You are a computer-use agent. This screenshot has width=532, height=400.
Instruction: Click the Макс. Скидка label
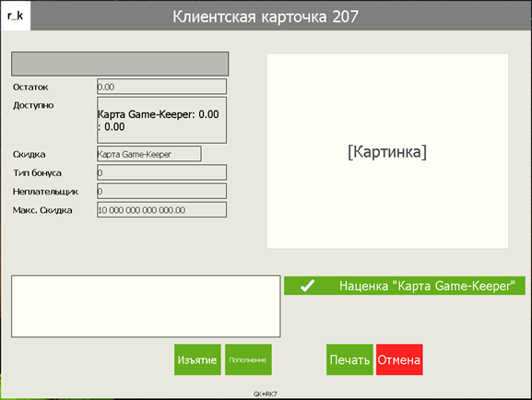pyautogui.click(x=42, y=210)
